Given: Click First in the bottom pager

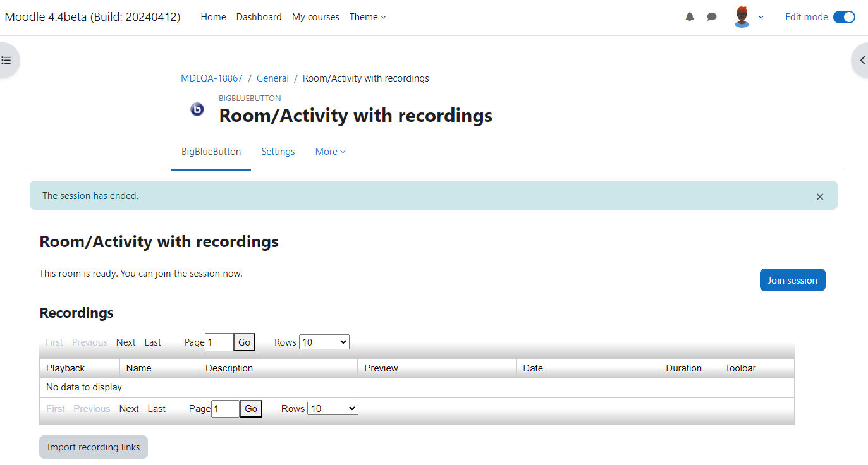Looking at the screenshot, I should 56,409.
